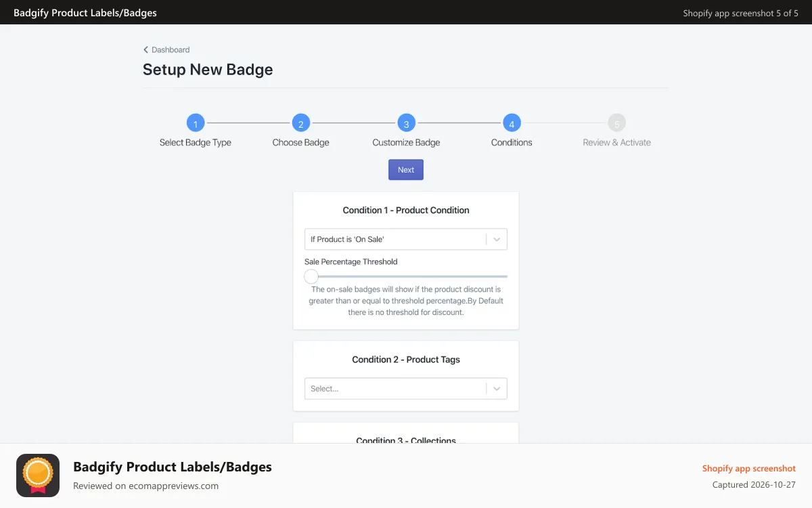Click the 'Shopify app screenshot' orange text
The height and width of the screenshot is (508, 812).
pos(749,469)
